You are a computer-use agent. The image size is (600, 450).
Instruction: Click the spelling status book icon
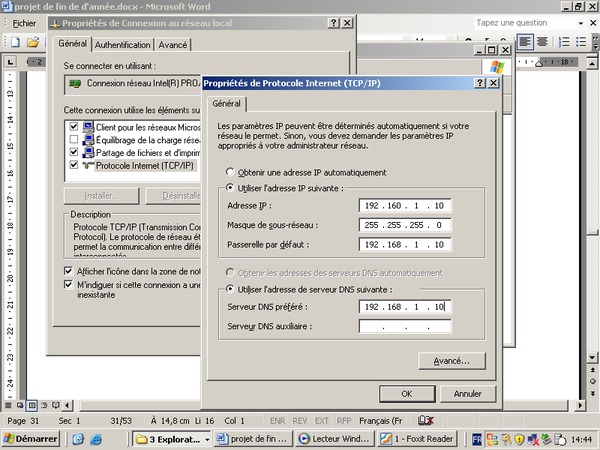426,421
